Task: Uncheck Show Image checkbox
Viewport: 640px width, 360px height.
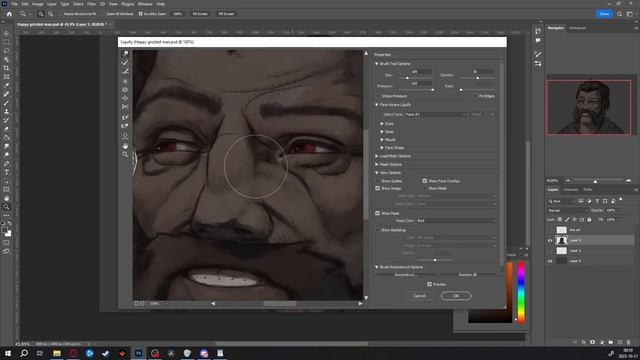Action: pos(378,188)
